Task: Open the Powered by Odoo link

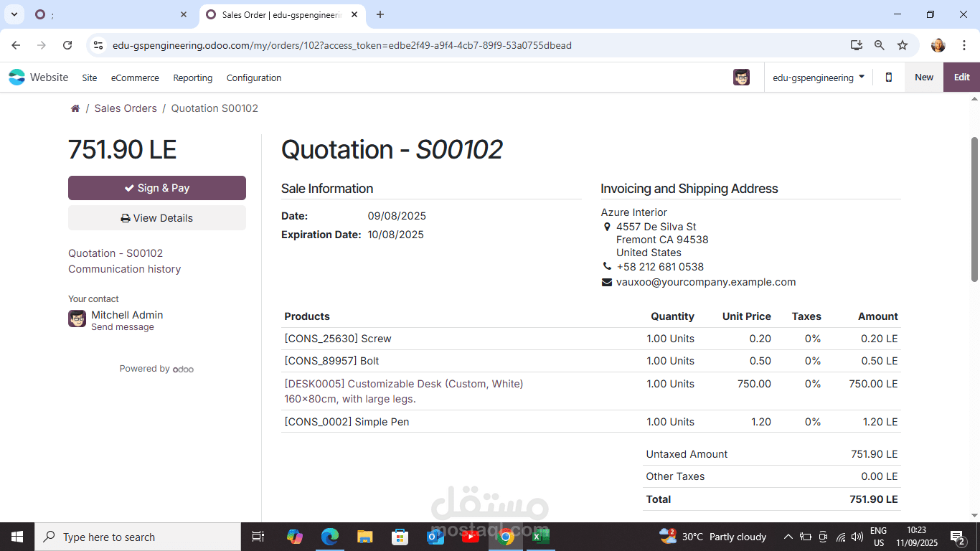Action: tap(156, 369)
